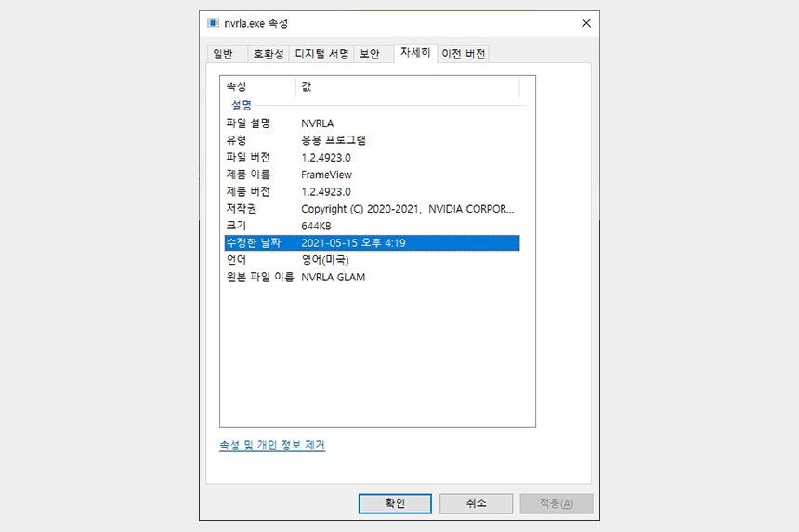Select the 제품 버전 row

tap(372, 192)
